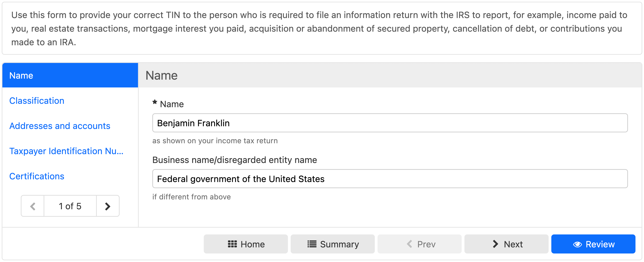Click the Summary list icon
Viewport: 644px width, 262px height.
tap(312, 244)
